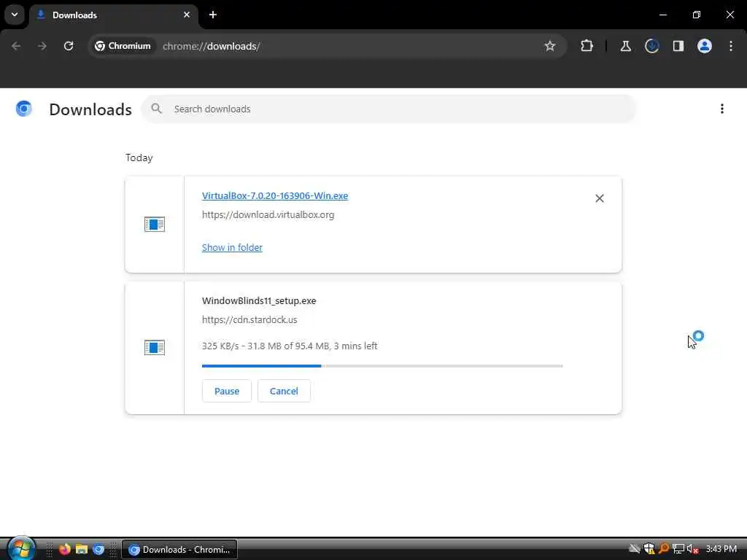
Task: Reload the downloads page
Action: 69,46
